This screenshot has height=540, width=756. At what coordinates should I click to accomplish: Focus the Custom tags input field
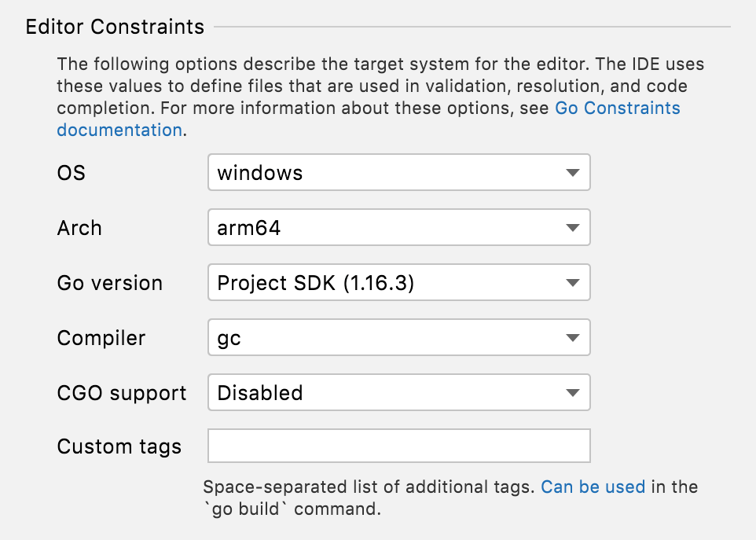[x=399, y=446]
